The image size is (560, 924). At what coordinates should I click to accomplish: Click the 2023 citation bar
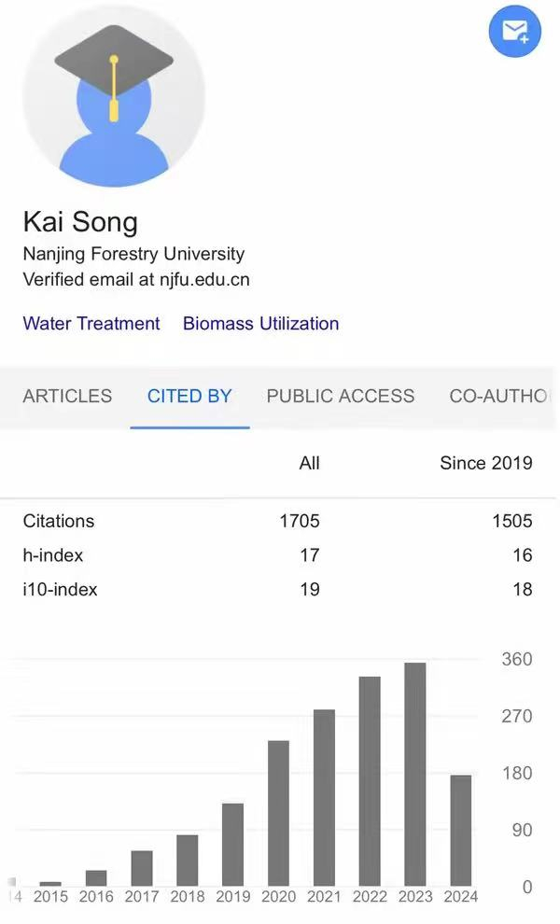415,775
